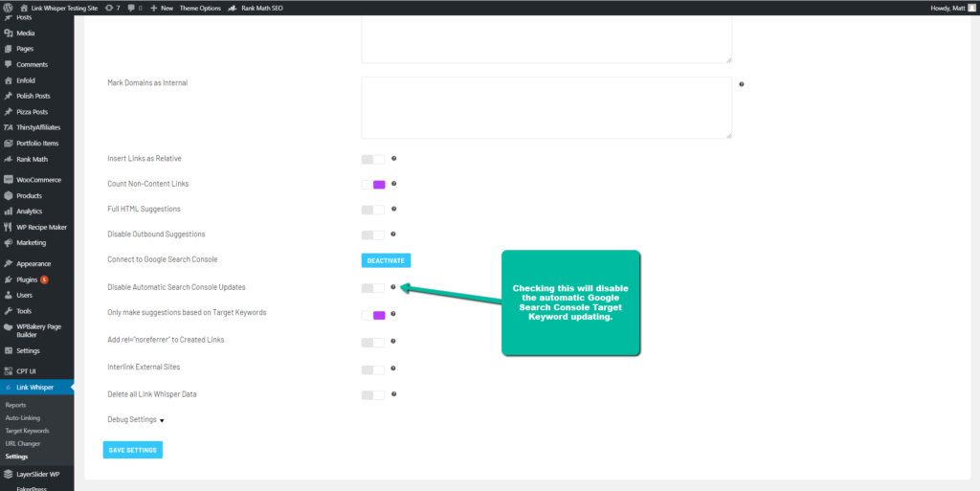This screenshot has width=980, height=491.
Task: Open the Target Keywords submenu item
Action: point(27,431)
